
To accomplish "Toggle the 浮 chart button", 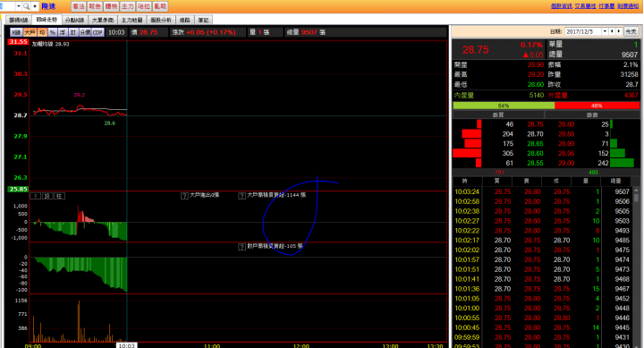I will coord(63,32).
